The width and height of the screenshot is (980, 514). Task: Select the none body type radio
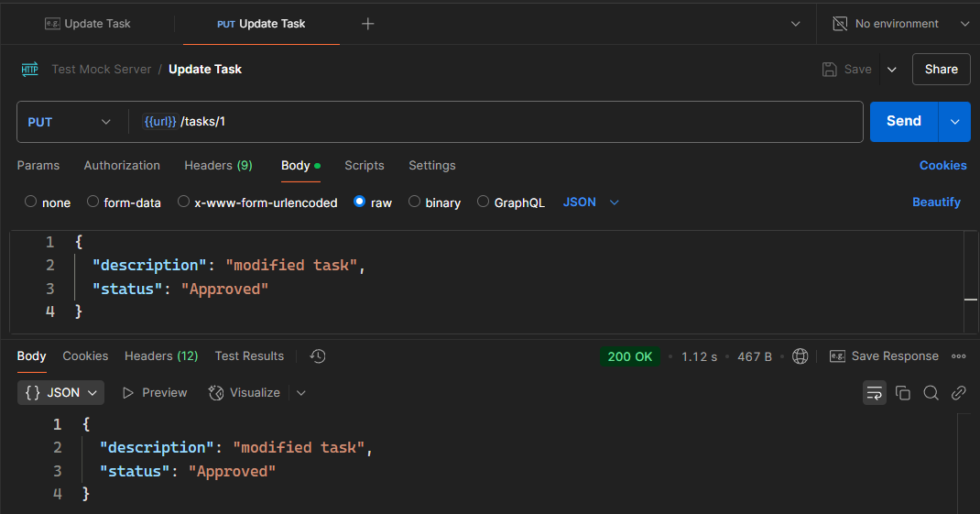point(31,202)
